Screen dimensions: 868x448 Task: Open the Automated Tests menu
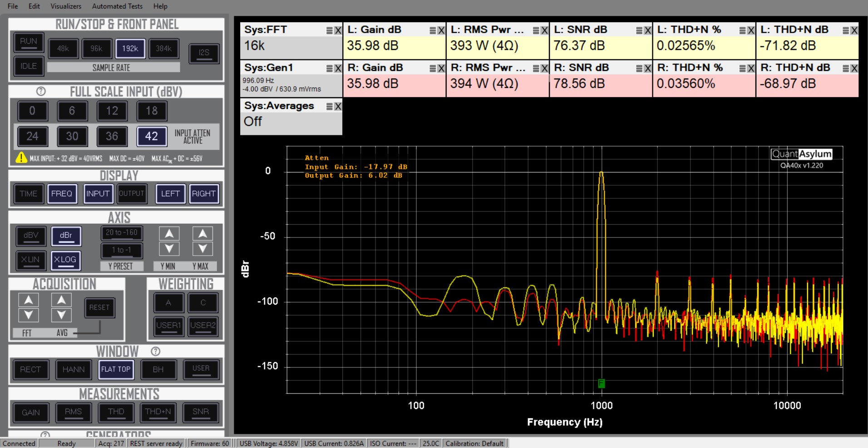click(x=117, y=6)
